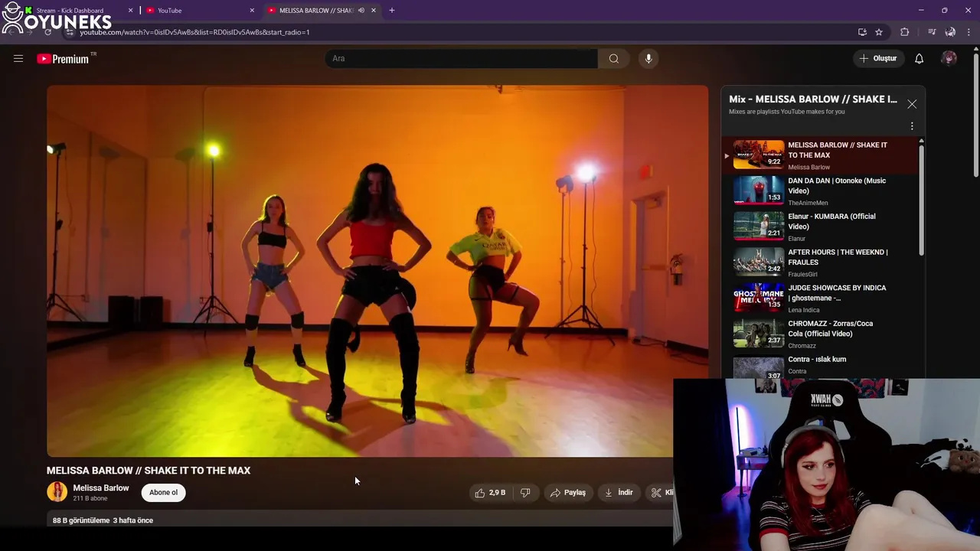Click the Abone ol subscribe button
Screen dimensions: 980x551
pyautogui.click(x=163, y=492)
